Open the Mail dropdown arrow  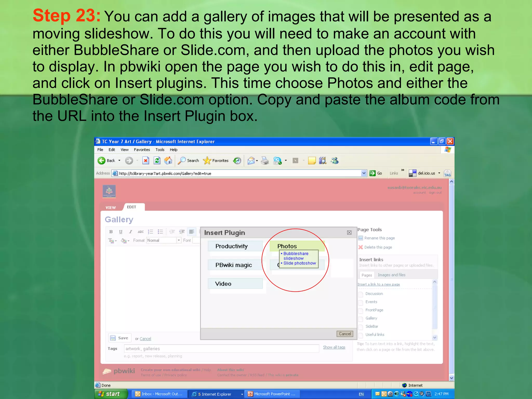coord(257,161)
